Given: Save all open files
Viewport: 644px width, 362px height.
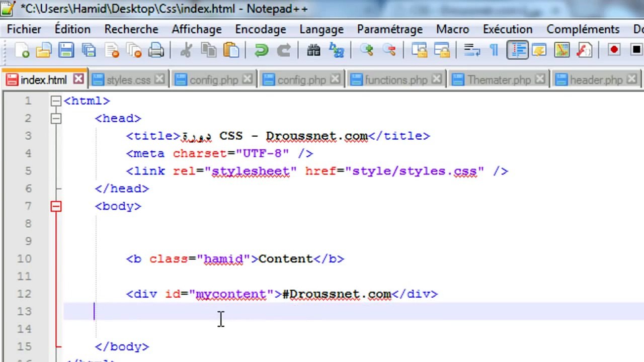Looking at the screenshot, I should pyautogui.click(x=89, y=50).
